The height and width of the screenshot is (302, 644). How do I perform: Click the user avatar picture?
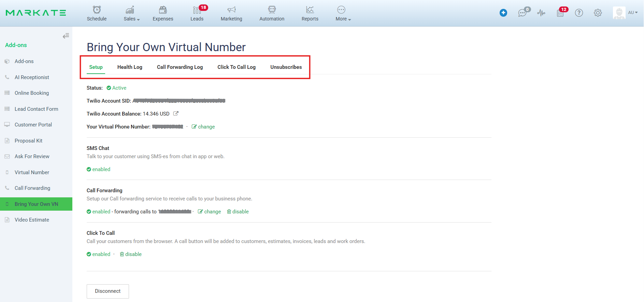click(619, 13)
